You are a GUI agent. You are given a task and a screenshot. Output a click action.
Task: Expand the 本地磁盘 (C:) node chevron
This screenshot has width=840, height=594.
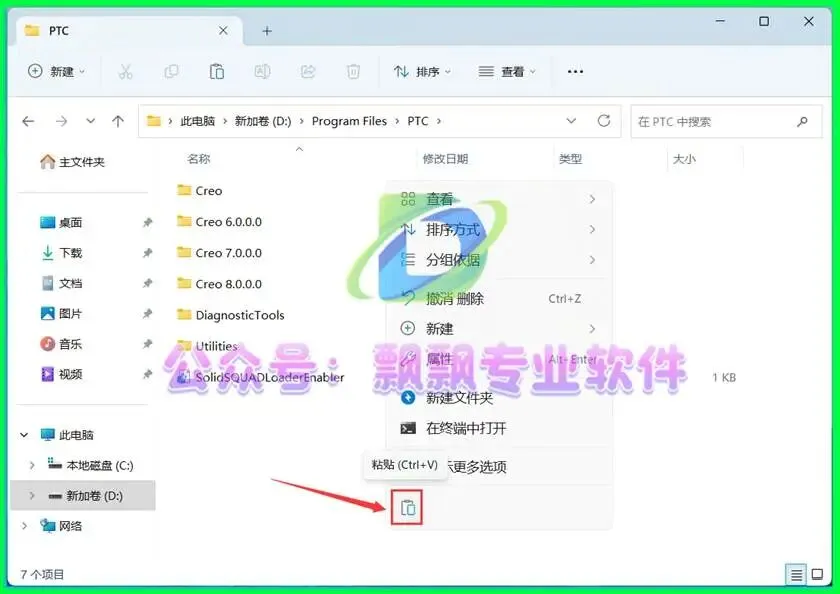tap(32, 465)
